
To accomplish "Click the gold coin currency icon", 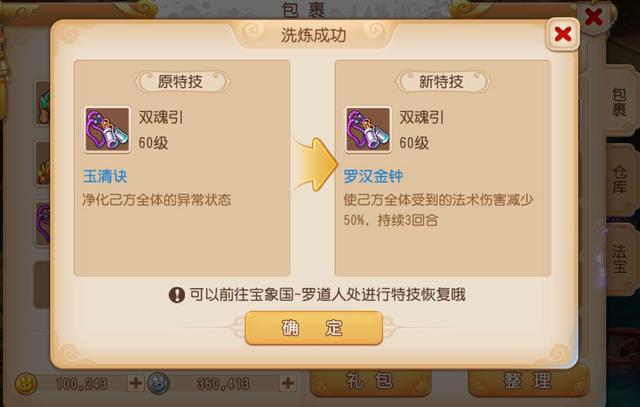I will [27, 383].
